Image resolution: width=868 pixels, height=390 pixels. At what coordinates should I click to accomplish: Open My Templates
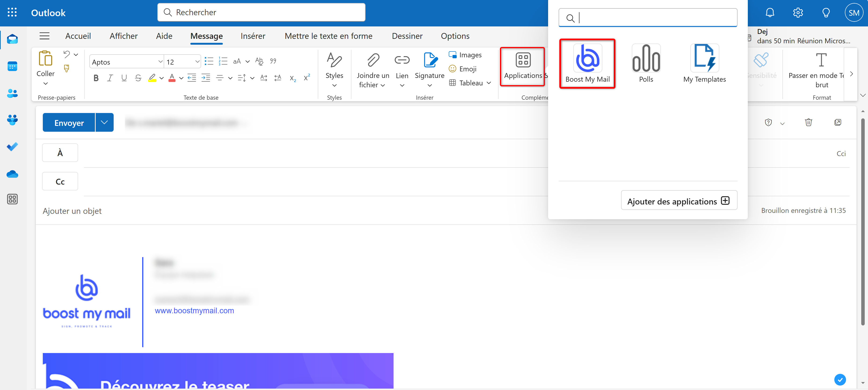tap(704, 64)
